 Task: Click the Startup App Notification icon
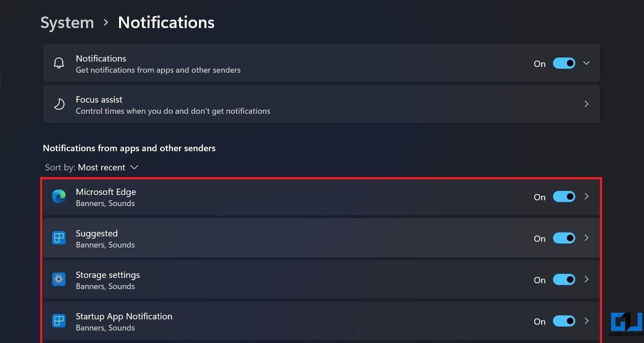[59, 321]
